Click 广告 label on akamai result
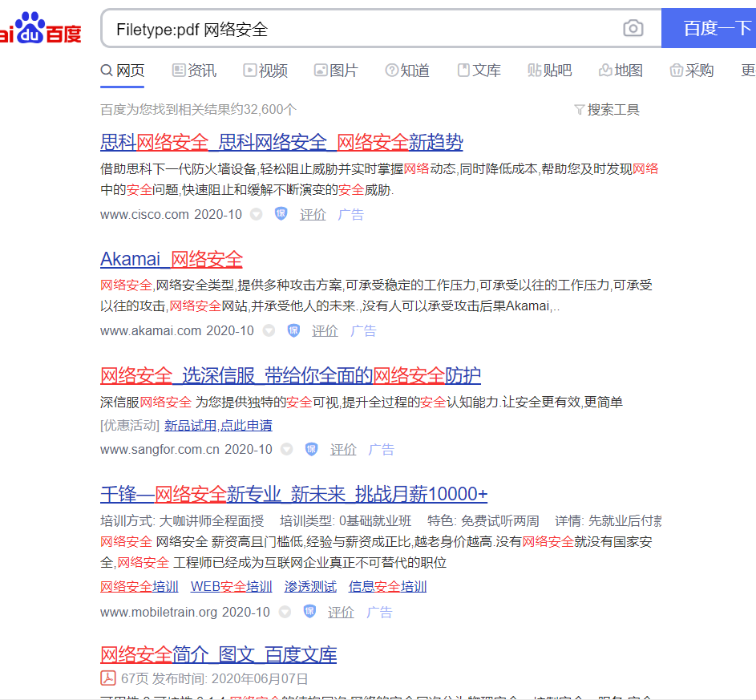Screen dimensions: 756x700 tap(363, 331)
